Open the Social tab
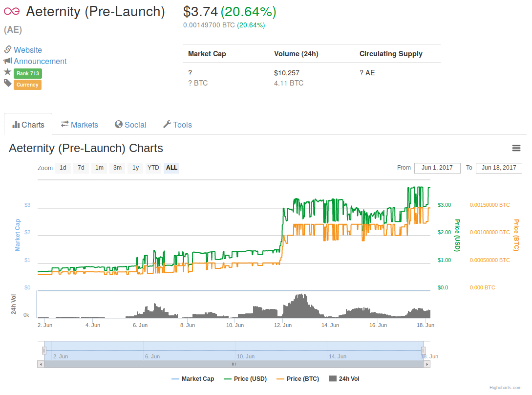Image resolution: width=532 pixels, height=395 pixels. coord(135,125)
